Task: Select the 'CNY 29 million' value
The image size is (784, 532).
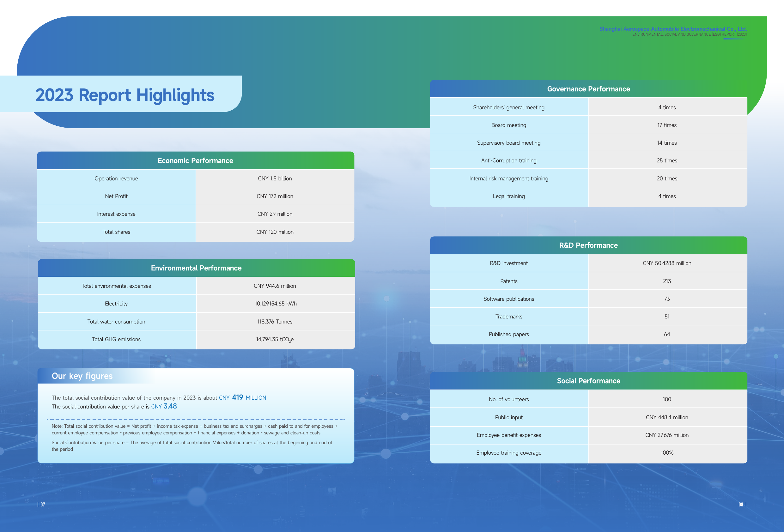Action: pyautogui.click(x=275, y=214)
